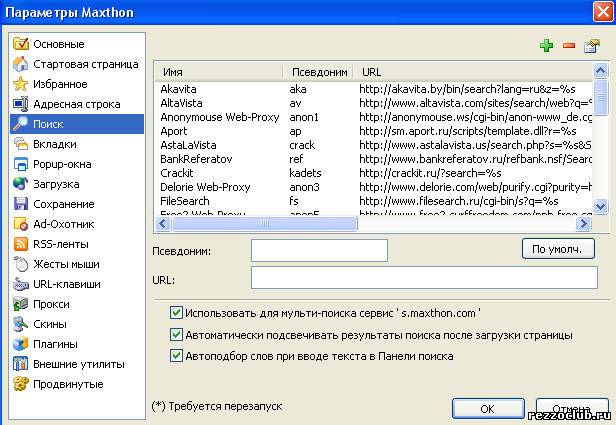Focus the Псевдоним input field

(319, 250)
